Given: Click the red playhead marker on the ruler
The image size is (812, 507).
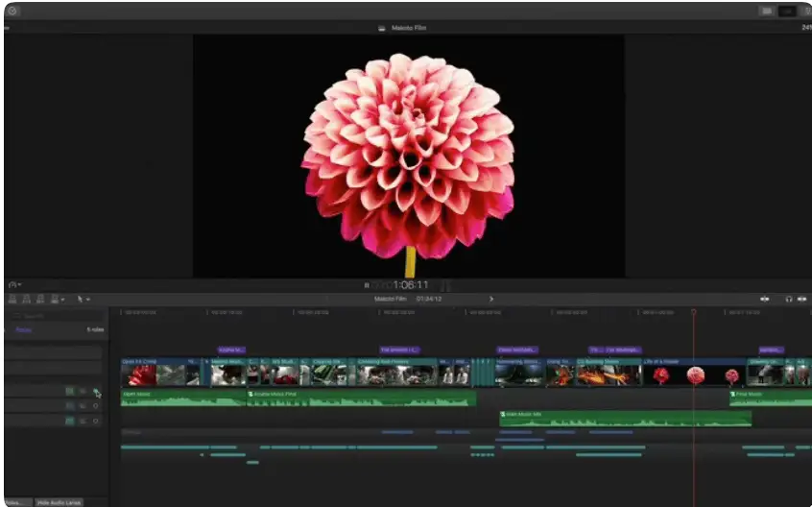Looking at the screenshot, I should click(694, 312).
